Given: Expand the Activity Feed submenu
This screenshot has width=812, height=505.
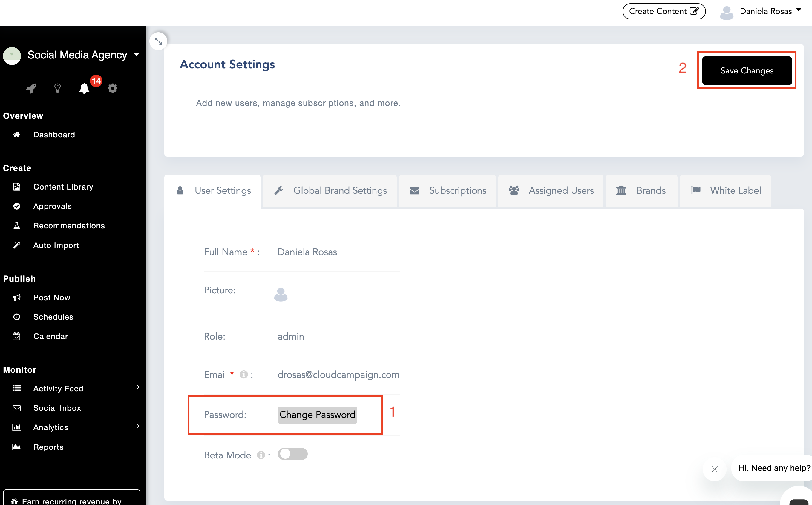Looking at the screenshot, I should pos(138,387).
